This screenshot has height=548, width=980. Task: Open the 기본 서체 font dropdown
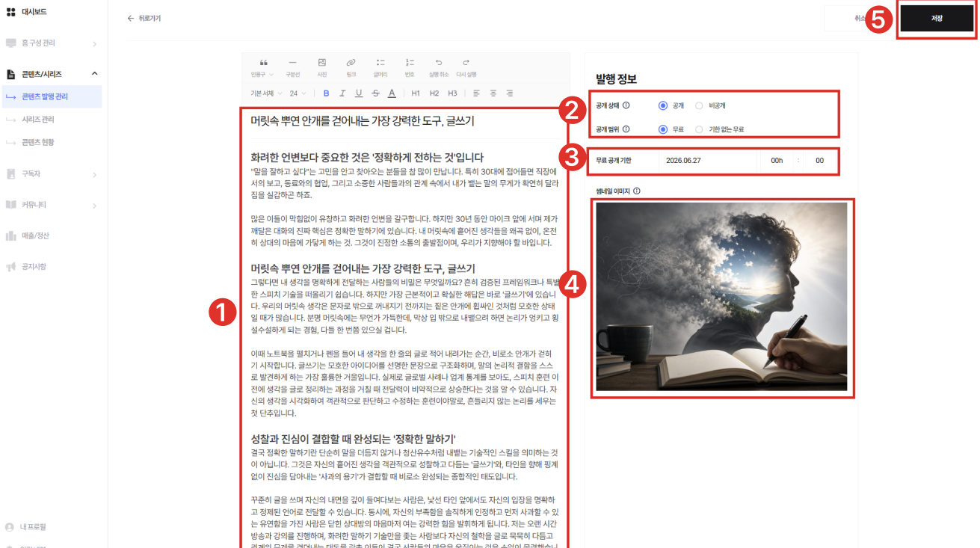point(267,93)
